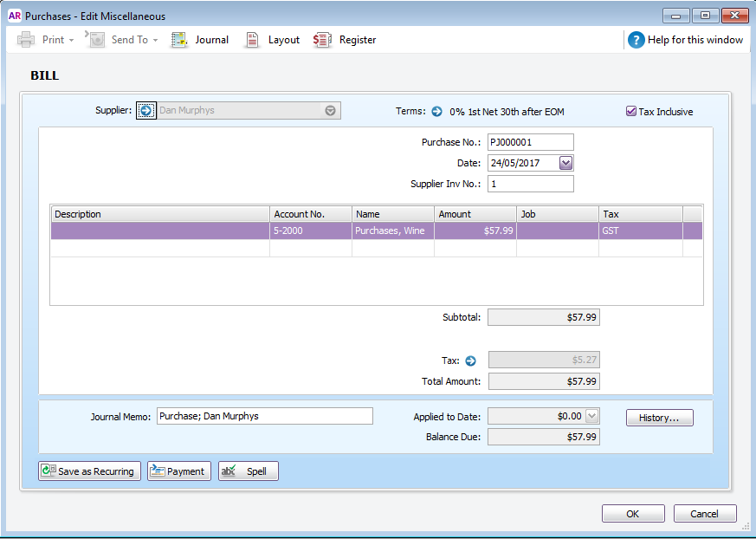
Task: Click the Help for this window icon
Action: coord(636,40)
